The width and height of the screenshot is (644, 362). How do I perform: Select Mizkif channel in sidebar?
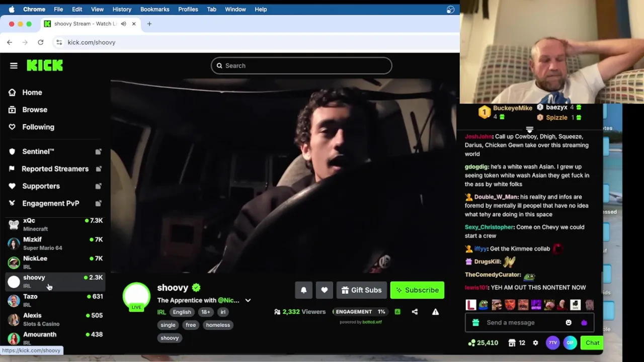(55, 243)
